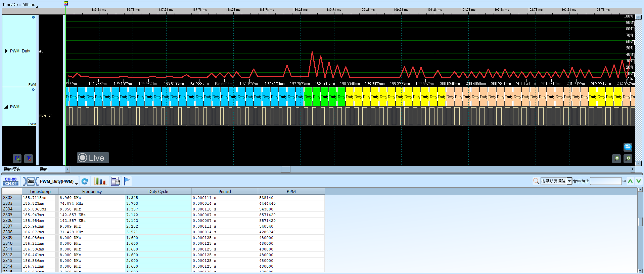Click into the 文字包含 search text field
This screenshot has height=274, width=644.
click(x=606, y=181)
